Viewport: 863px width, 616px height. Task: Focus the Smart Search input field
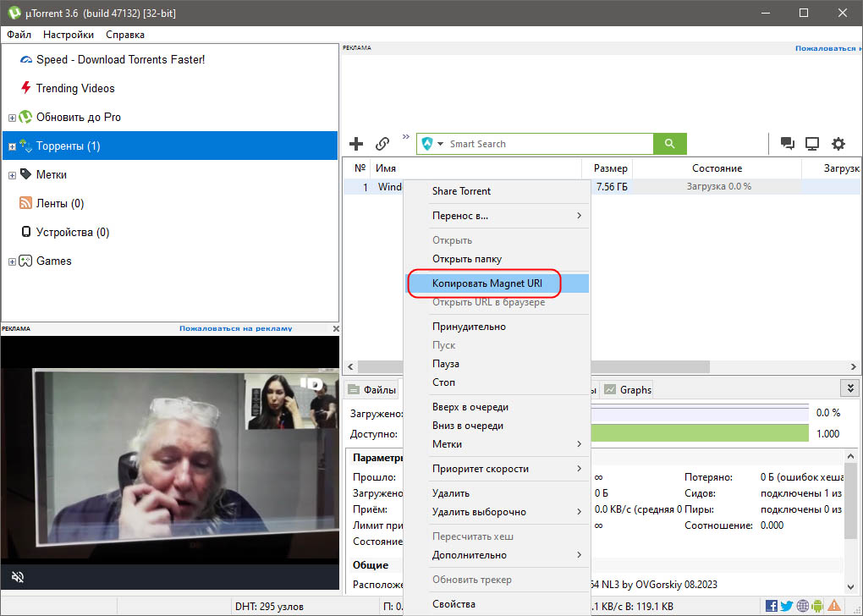(551, 144)
